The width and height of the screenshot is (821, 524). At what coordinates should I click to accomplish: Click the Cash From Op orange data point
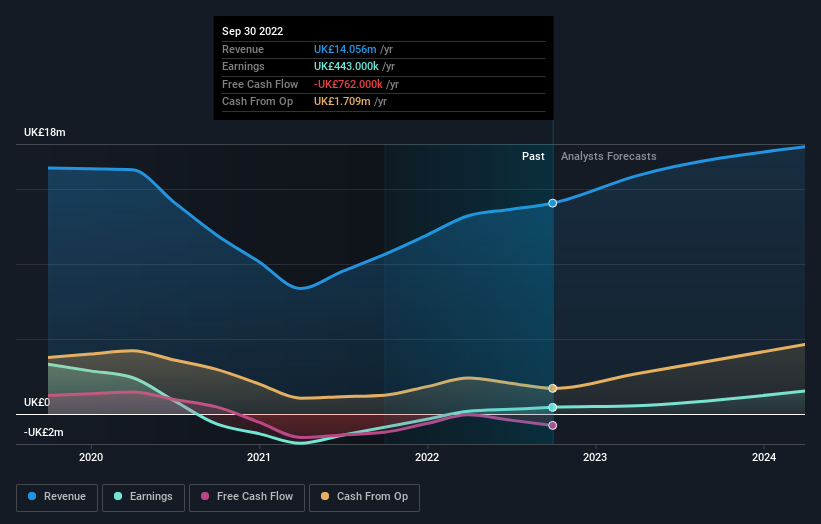coord(552,388)
